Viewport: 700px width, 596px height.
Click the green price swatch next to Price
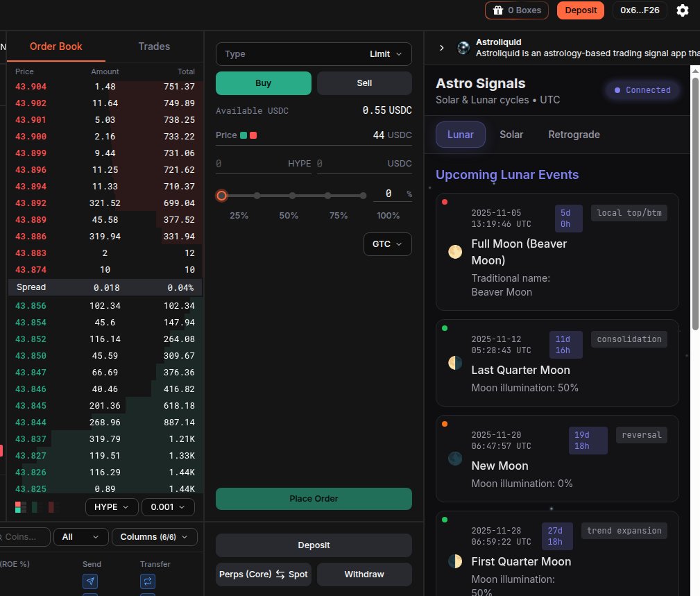pyautogui.click(x=244, y=135)
